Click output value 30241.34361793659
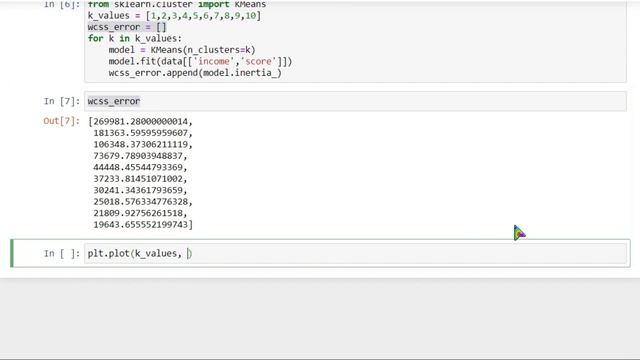This screenshot has width=640, height=360. 138,190
